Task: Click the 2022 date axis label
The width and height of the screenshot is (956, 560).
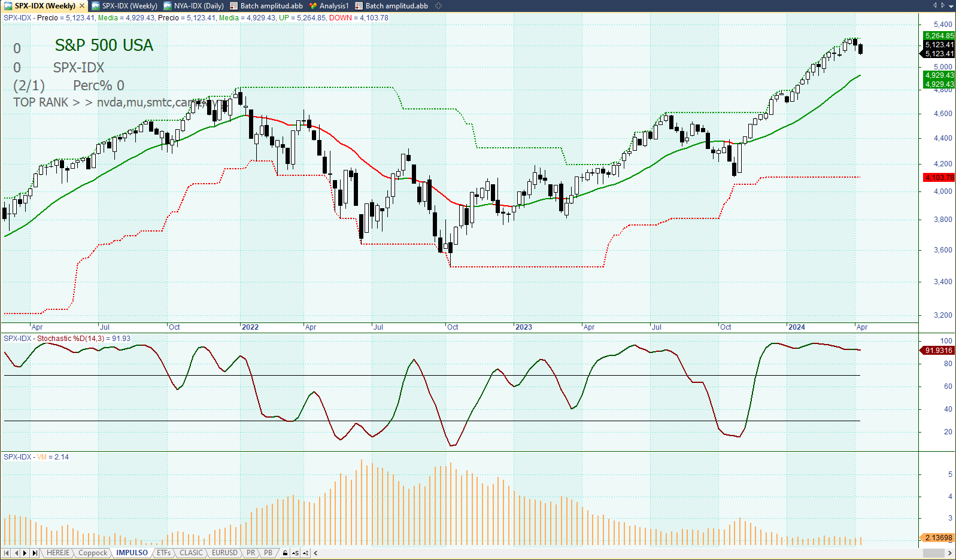Action: [x=250, y=327]
